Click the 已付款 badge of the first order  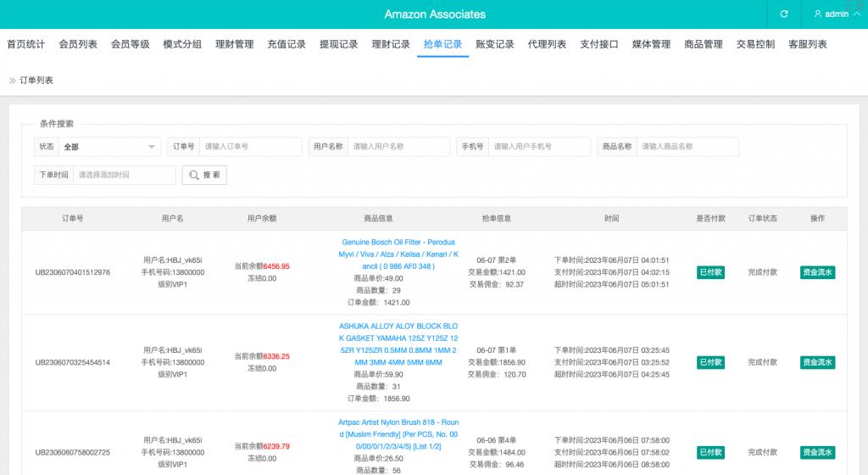[x=710, y=272]
